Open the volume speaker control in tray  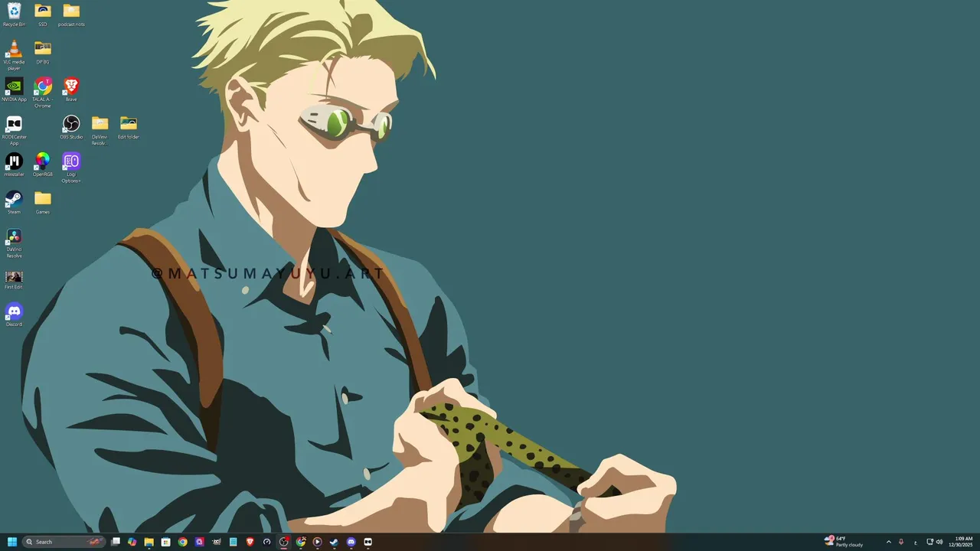pos(939,542)
